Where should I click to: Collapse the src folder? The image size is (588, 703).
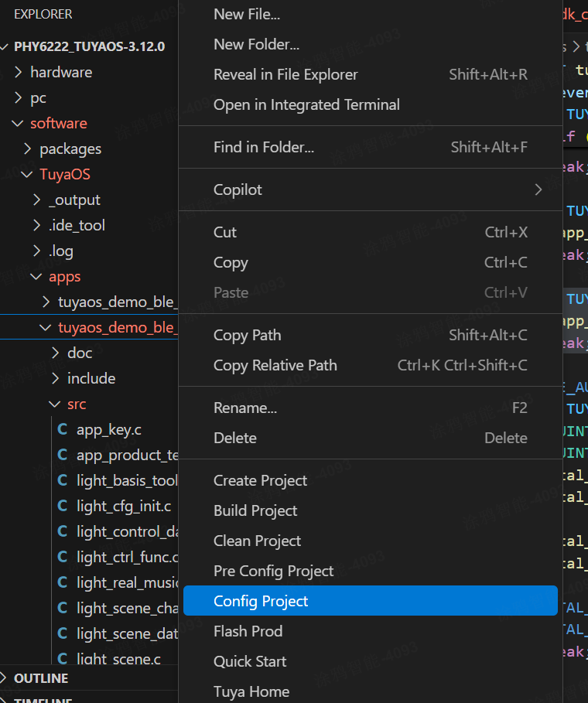[x=56, y=404]
